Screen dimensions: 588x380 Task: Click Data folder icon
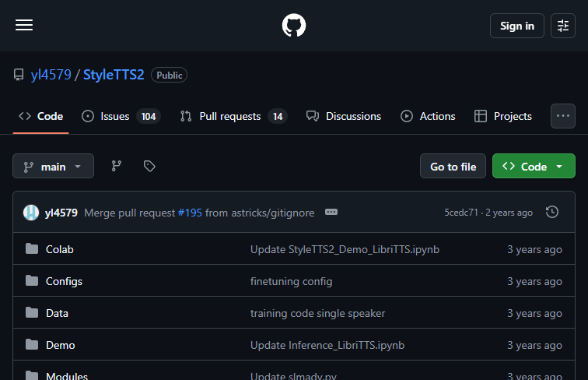pyautogui.click(x=32, y=312)
